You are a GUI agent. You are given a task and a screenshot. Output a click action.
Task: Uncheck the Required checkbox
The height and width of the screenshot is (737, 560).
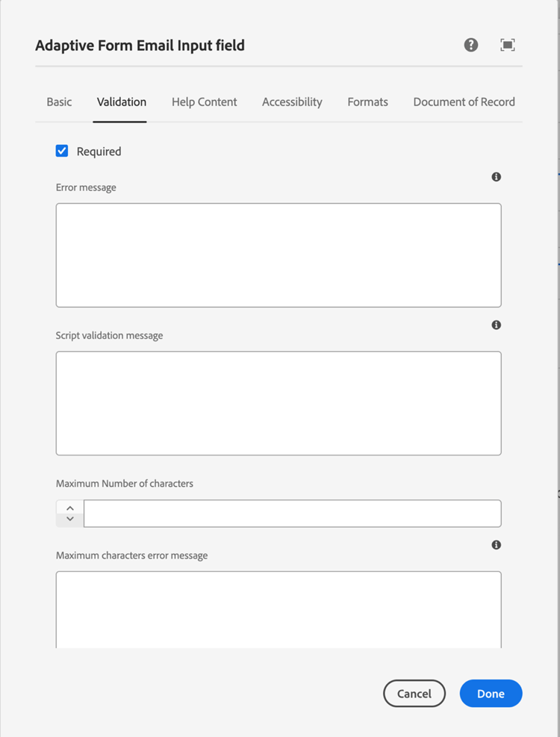62,151
